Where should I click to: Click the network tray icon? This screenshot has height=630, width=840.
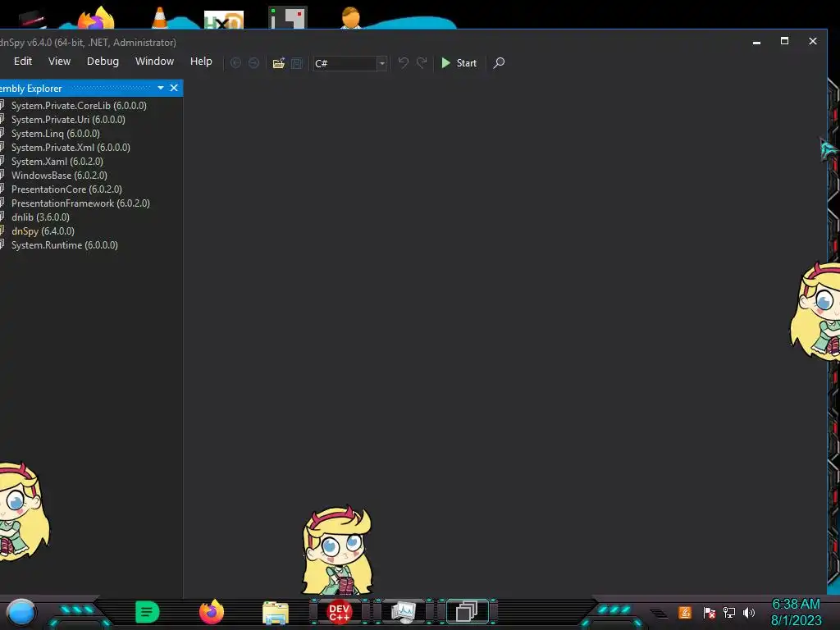(x=728, y=612)
